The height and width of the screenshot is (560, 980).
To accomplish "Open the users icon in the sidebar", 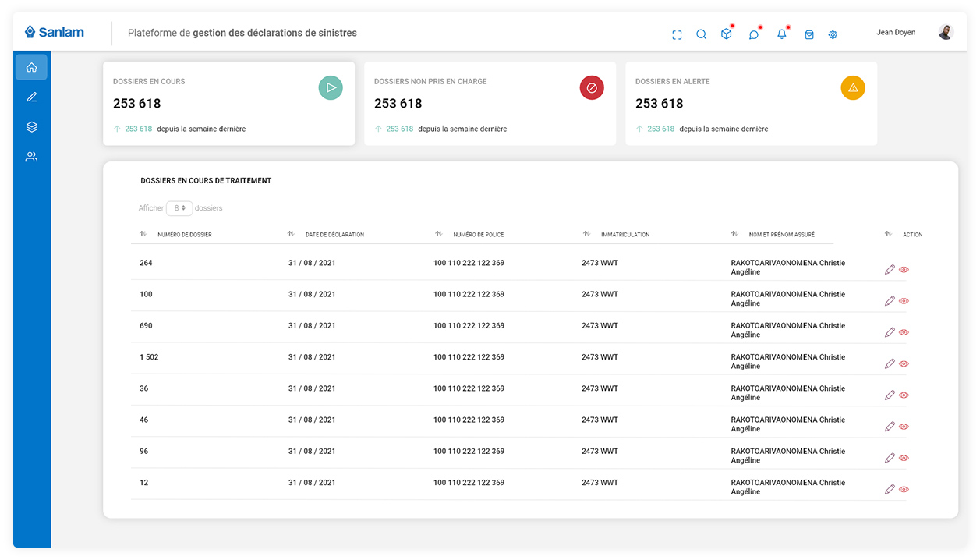I will [31, 157].
